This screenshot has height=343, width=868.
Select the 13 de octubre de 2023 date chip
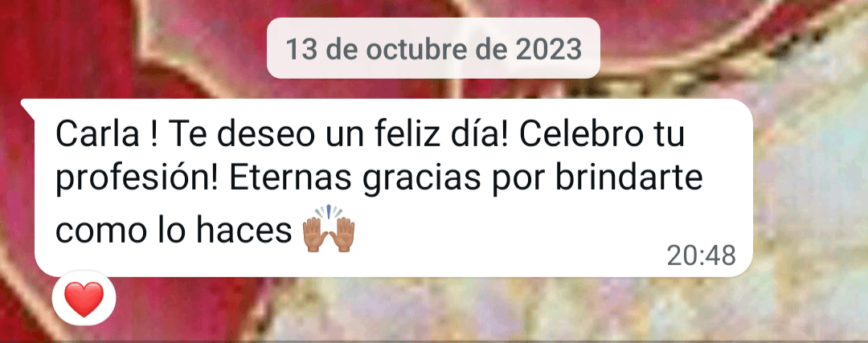pos(433,48)
